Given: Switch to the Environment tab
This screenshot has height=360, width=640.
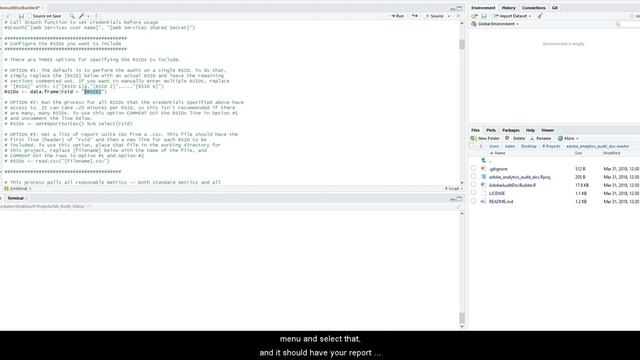Looking at the screenshot, I should pos(483,8).
